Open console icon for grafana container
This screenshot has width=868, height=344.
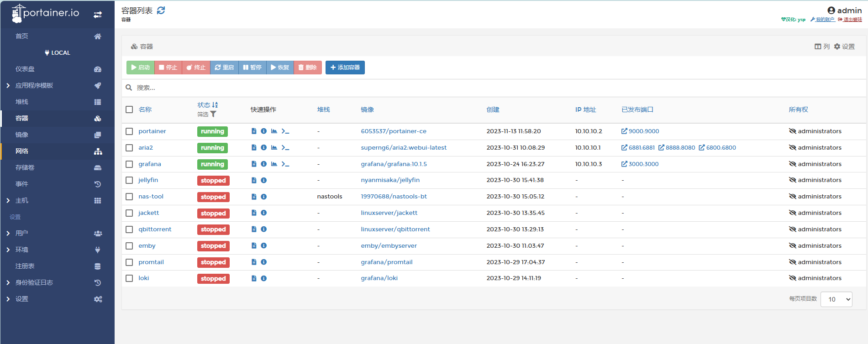(x=285, y=164)
